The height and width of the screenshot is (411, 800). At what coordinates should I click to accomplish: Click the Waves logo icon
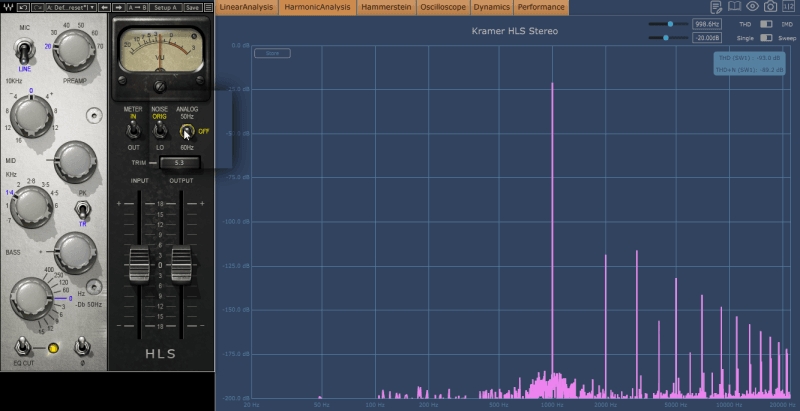click(8, 7)
